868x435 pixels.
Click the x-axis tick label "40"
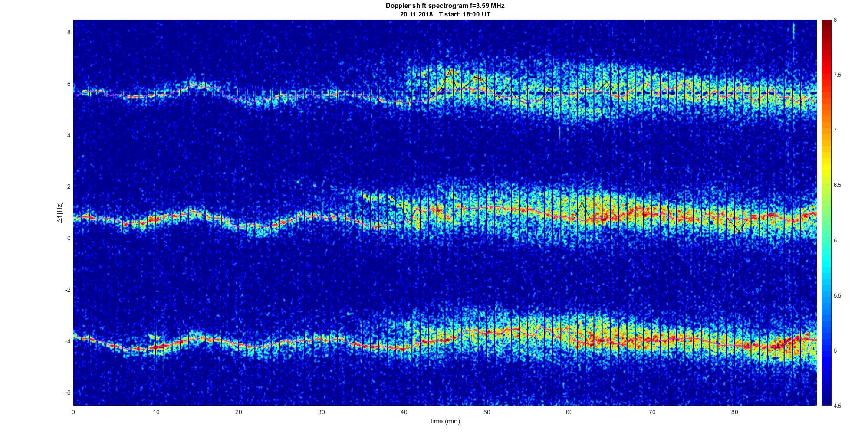point(404,412)
